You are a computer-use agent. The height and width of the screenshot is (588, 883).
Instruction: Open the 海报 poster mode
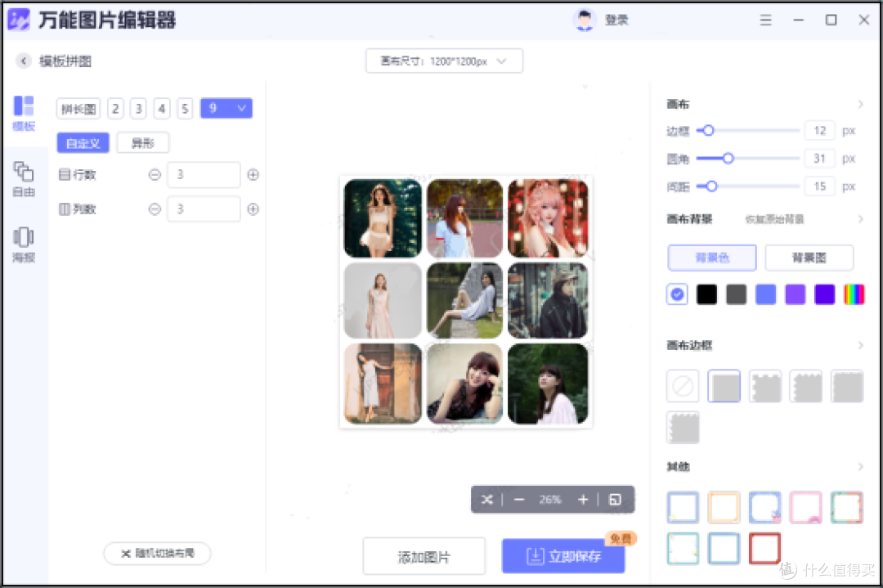click(24, 245)
